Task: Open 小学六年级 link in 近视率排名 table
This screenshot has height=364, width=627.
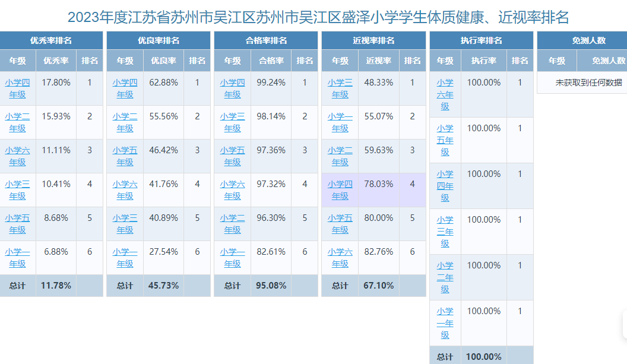Action: point(340,258)
